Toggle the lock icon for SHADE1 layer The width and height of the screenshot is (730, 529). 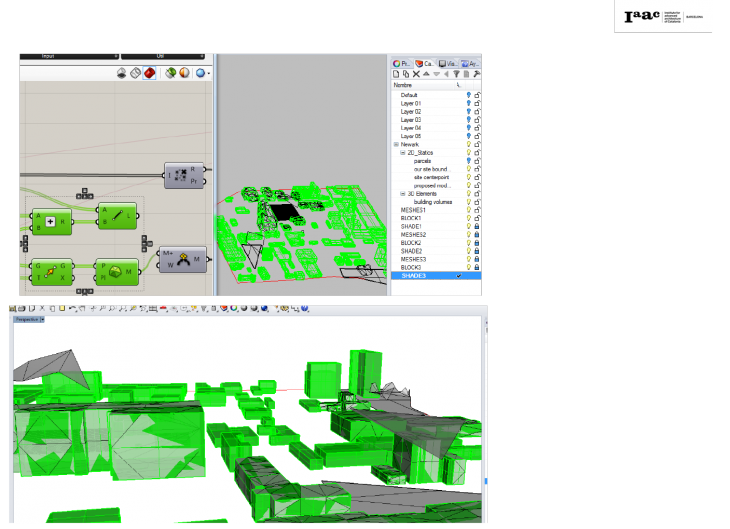tap(477, 226)
